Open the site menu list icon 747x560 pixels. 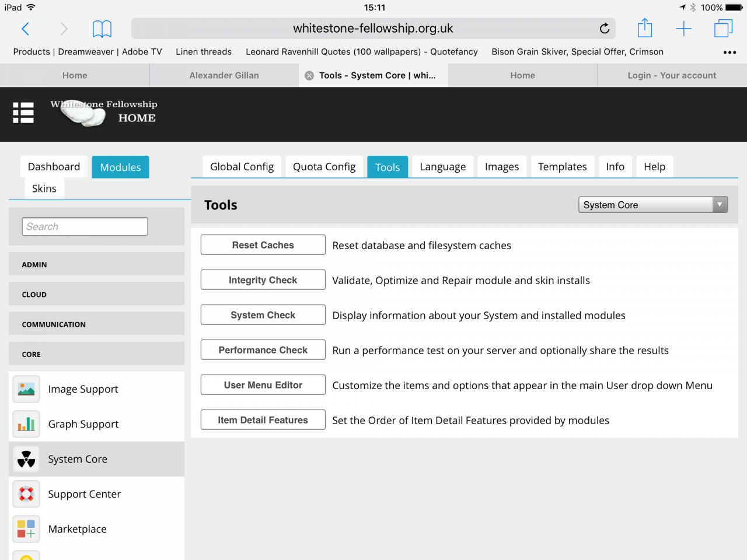tap(23, 113)
